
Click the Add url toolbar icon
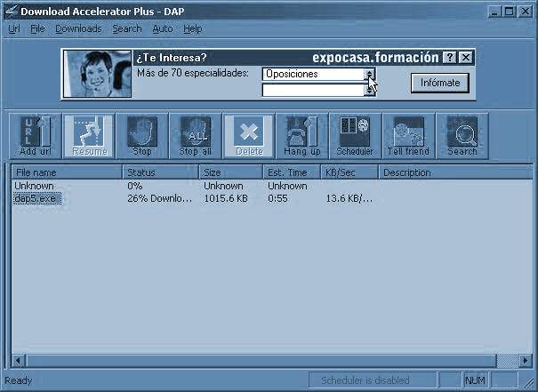tap(36, 136)
